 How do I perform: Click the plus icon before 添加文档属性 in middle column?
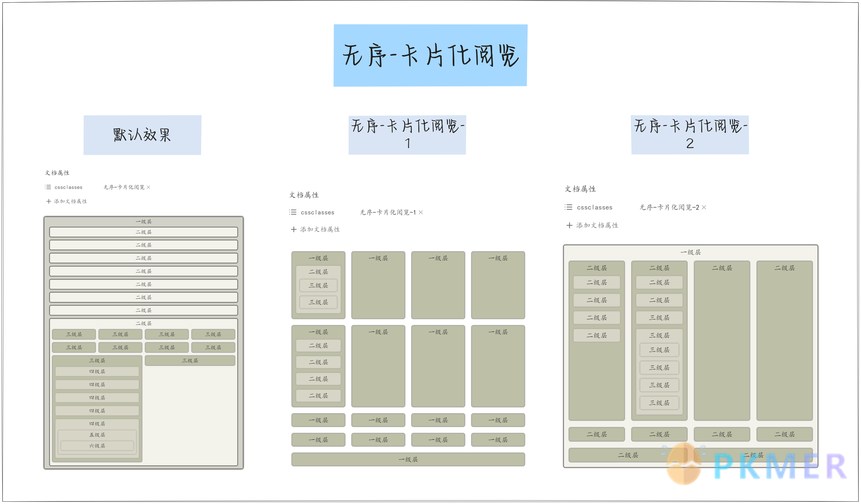click(x=294, y=229)
